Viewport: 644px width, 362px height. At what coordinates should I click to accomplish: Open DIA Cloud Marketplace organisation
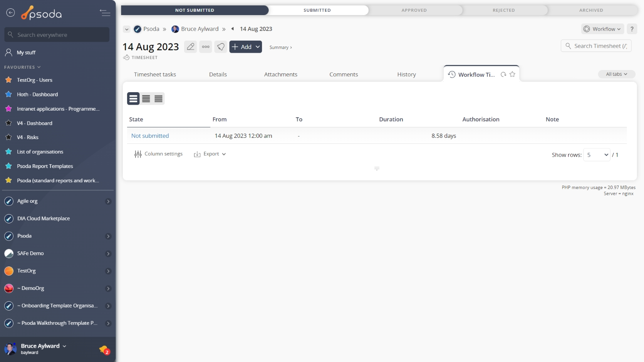coord(44,219)
